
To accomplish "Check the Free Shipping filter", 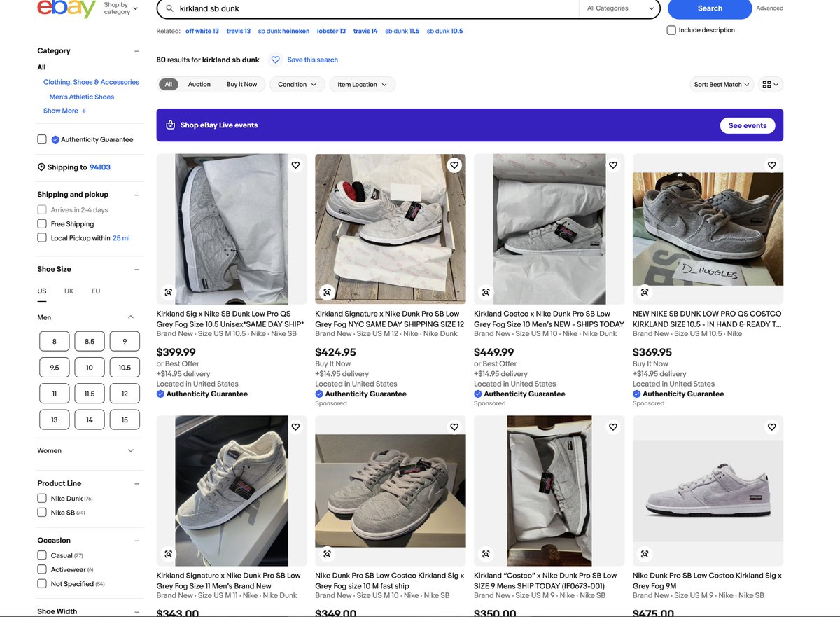I will [x=42, y=224].
